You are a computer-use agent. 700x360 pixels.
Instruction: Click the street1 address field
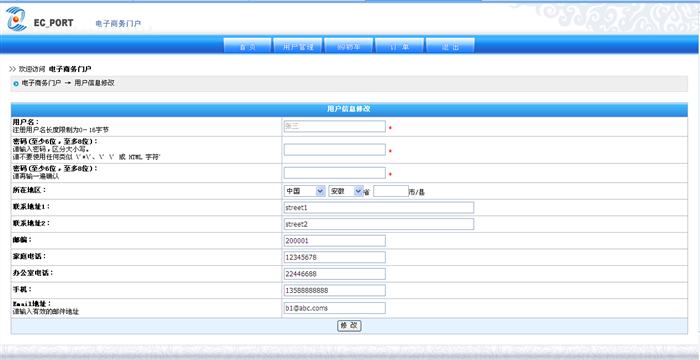pyautogui.click(x=379, y=208)
